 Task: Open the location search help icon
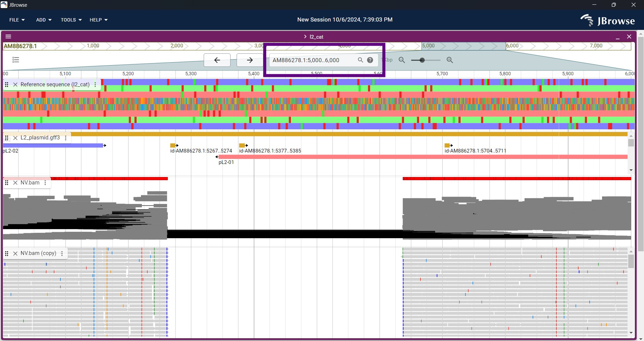click(x=370, y=60)
